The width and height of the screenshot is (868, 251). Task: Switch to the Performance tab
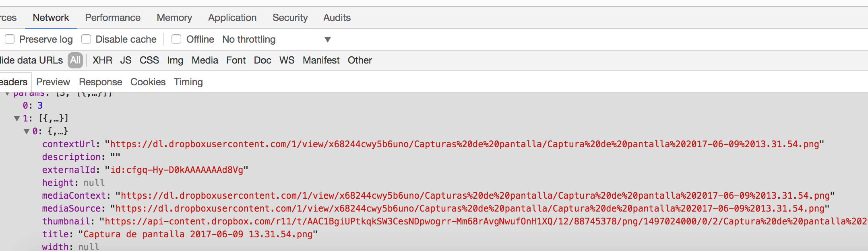tap(113, 18)
